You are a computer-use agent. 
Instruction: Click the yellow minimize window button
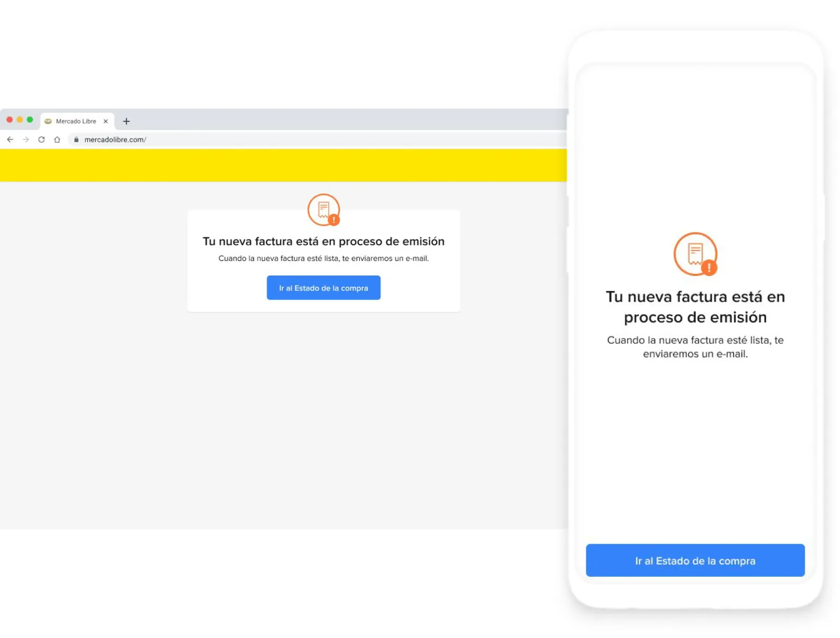coord(19,120)
